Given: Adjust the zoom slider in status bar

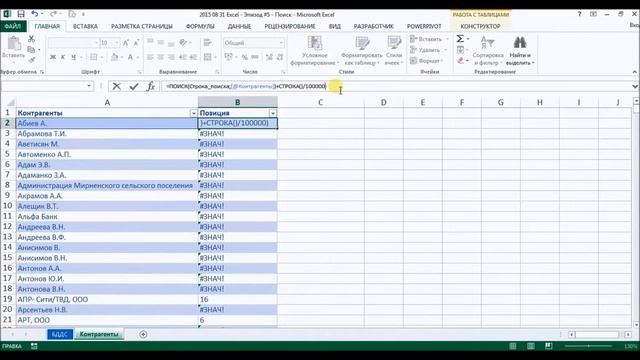Looking at the screenshot, I should click(x=589, y=346).
